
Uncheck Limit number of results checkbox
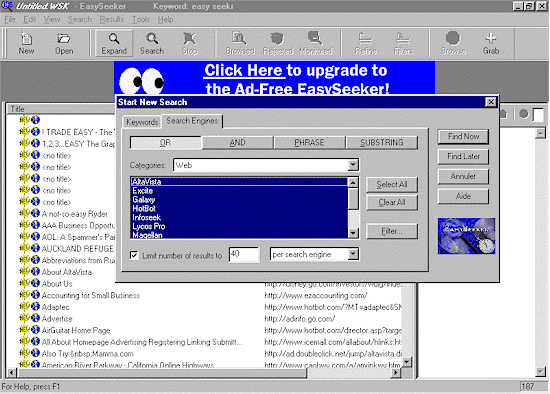tap(134, 255)
